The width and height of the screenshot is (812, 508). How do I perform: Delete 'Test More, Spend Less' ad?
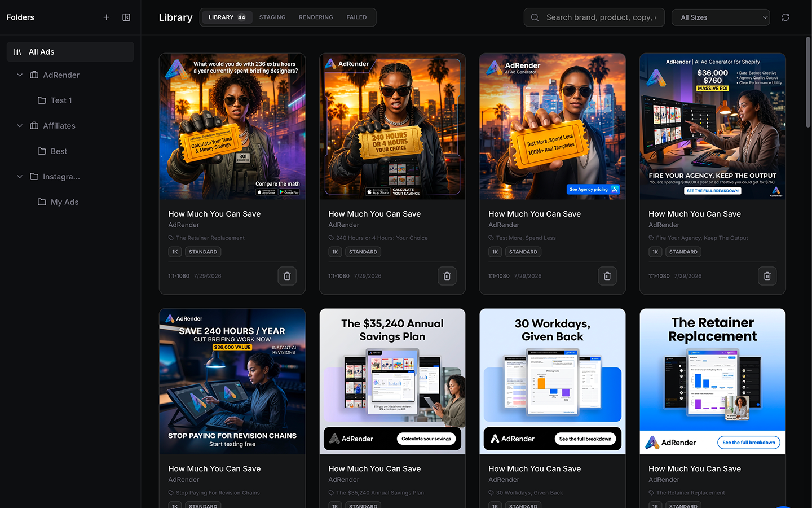click(607, 276)
